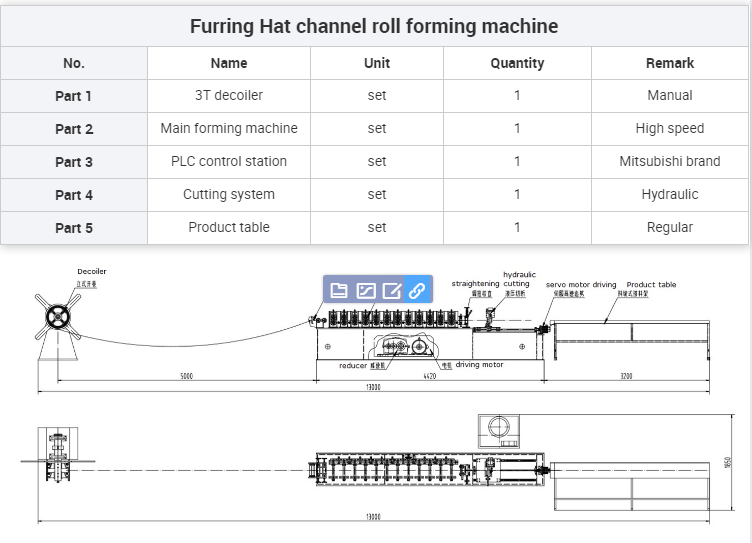The width and height of the screenshot is (752, 543).
Task: Click the folder icon in the floating image toolbar
Action: [339, 290]
